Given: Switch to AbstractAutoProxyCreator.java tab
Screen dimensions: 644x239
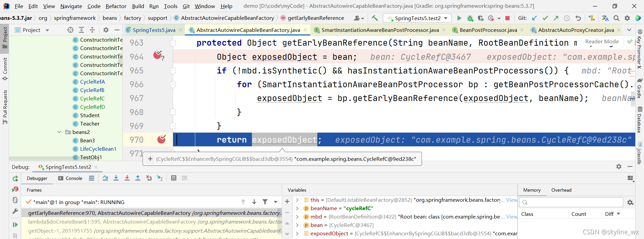Looking at the screenshot, I should point(576,30).
